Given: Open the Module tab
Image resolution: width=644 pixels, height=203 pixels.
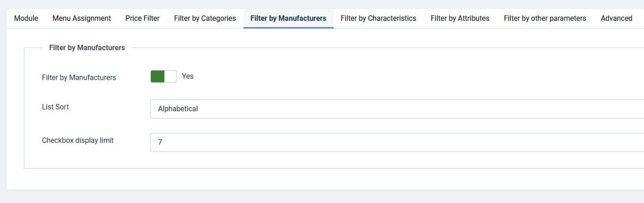Looking at the screenshot, I should [26, 19].
